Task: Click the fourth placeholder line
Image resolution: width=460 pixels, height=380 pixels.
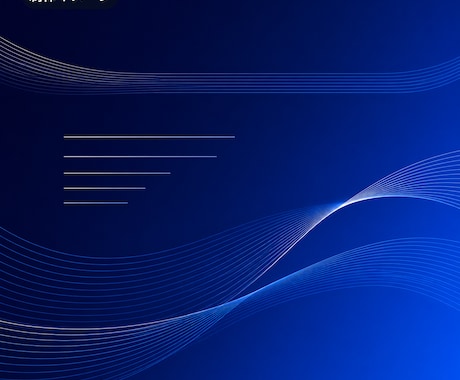Action: click(x=105, y=188)
